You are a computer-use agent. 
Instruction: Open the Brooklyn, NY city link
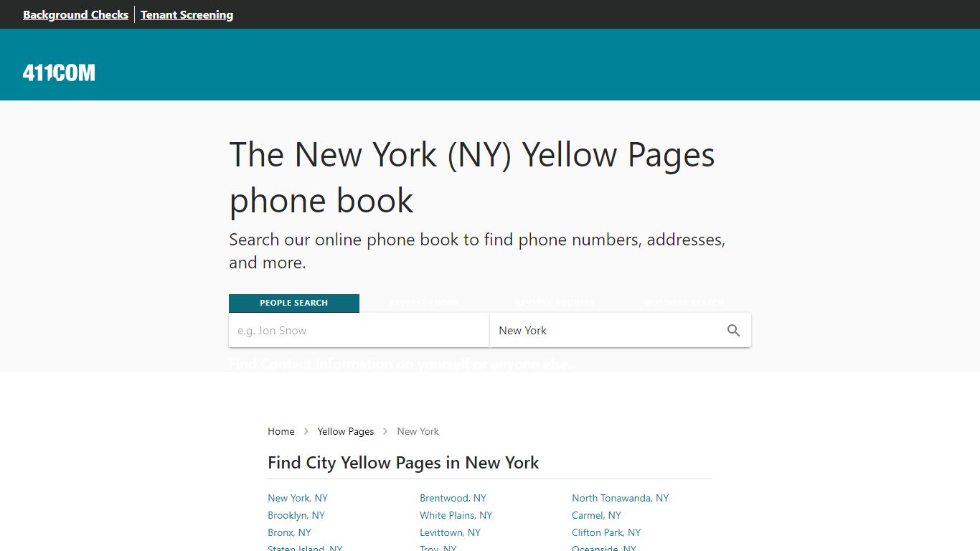[296, 515]
